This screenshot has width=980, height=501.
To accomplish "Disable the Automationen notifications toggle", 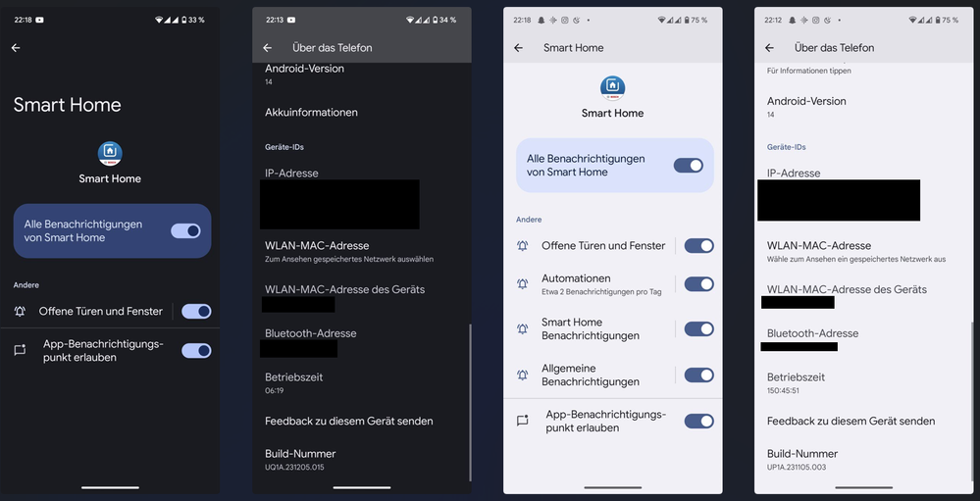I will (698, 284).
